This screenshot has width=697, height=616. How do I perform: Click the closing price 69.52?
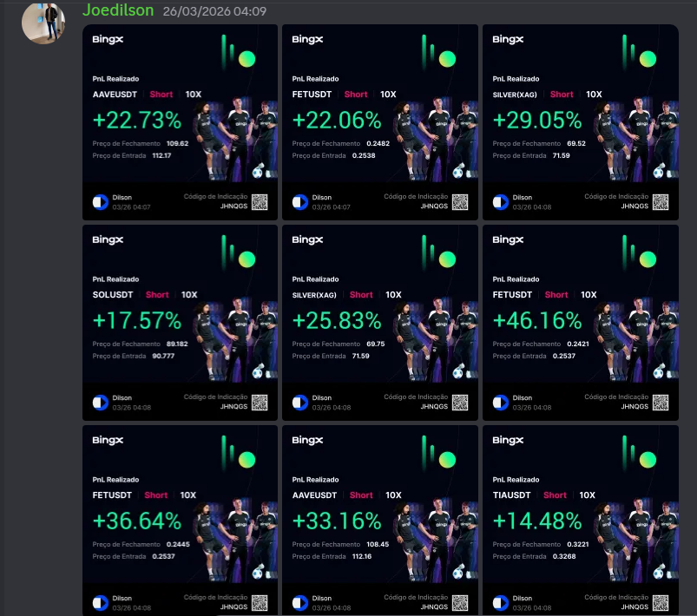[x=576, y=143]
